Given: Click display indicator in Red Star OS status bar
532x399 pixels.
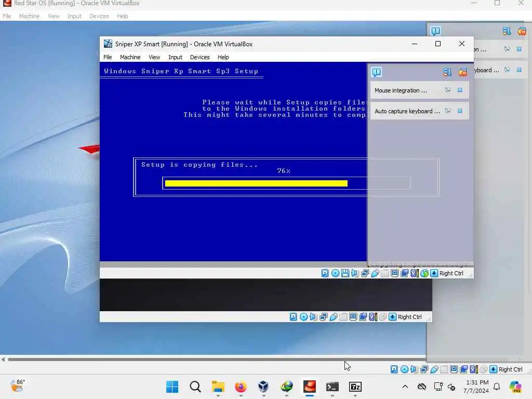Looking at the screenshot, I should click(x=454, y=369).
